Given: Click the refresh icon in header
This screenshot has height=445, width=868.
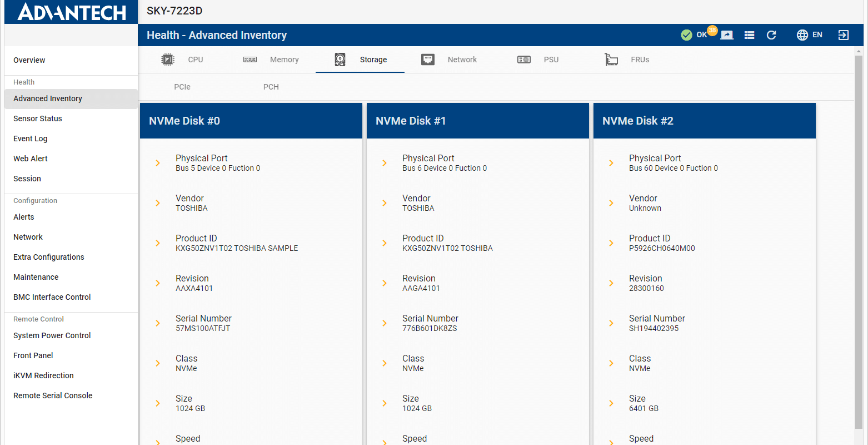Looking at the screenshot, I should tap(771, 35).
